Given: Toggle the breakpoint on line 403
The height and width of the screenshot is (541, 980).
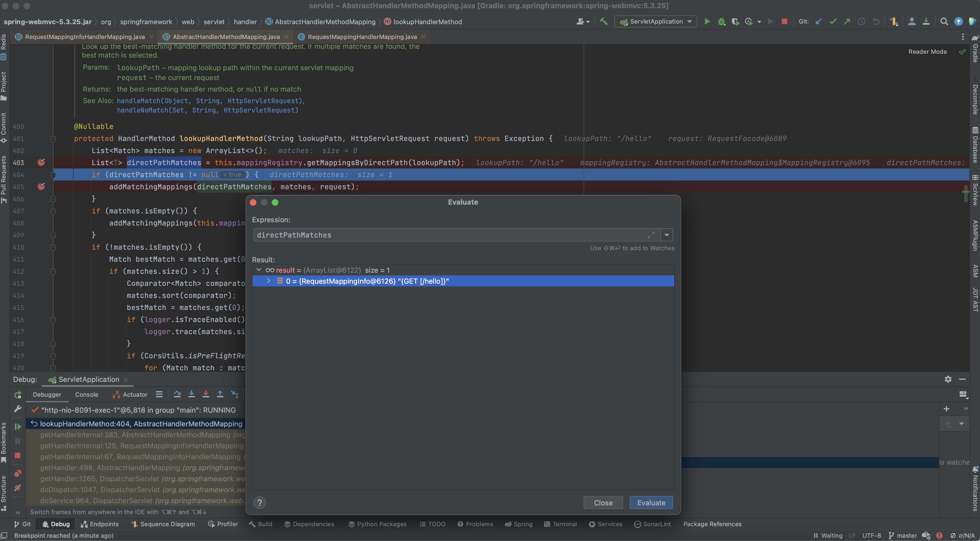Looking at the screenshot, I should (41, 162).
